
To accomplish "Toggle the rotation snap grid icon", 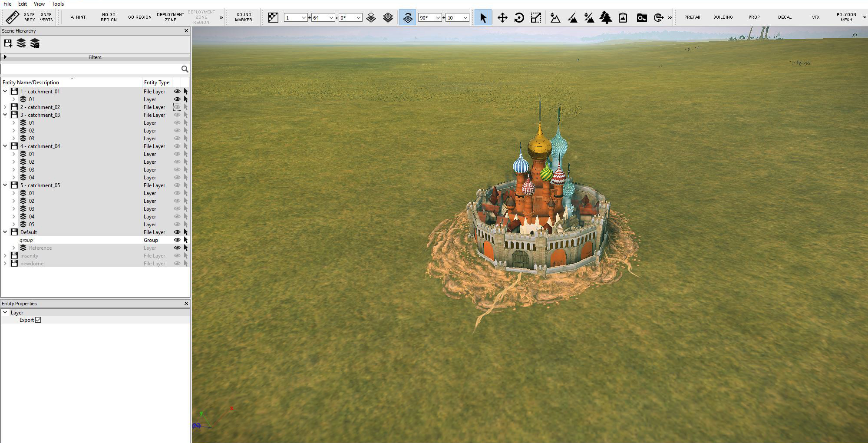I will (407, 17).
